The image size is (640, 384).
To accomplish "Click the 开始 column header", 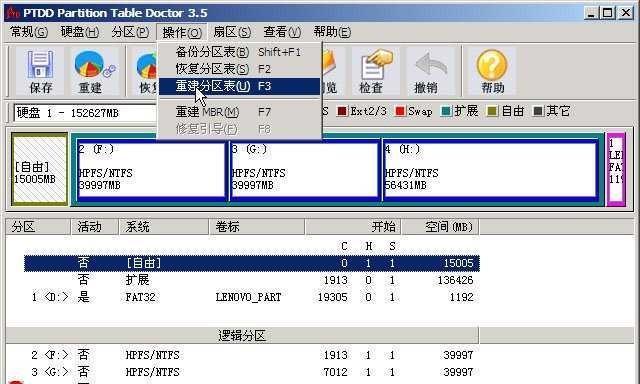I will [353, 226].
